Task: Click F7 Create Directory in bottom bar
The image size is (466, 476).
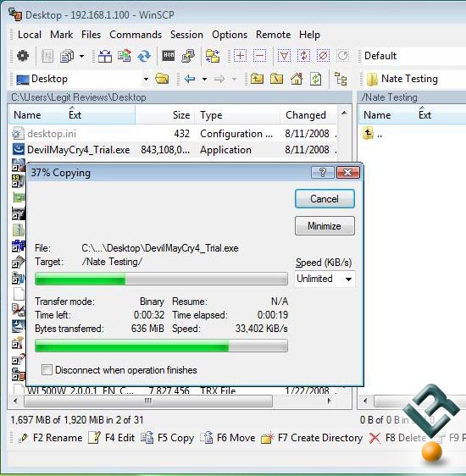Action: tap(312, 438)
